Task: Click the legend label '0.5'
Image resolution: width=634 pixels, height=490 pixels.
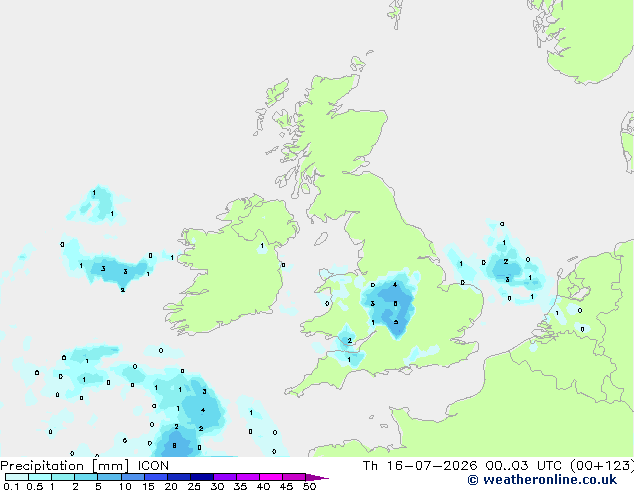Action: (x=35, y=486)
